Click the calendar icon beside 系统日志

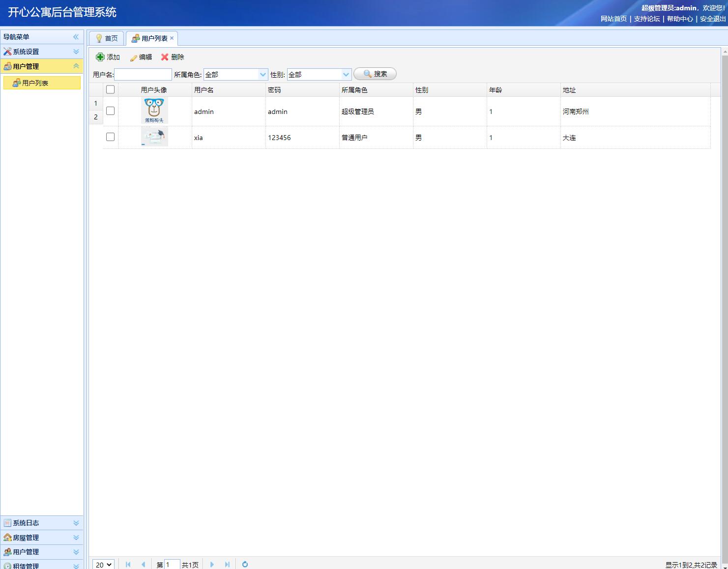[x=7, y=523]
